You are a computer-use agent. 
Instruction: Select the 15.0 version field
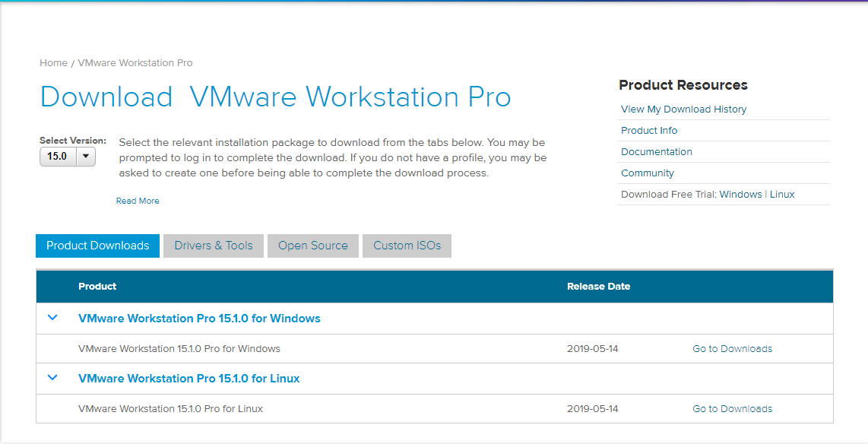pyautogui.click(x=58, y=157)
